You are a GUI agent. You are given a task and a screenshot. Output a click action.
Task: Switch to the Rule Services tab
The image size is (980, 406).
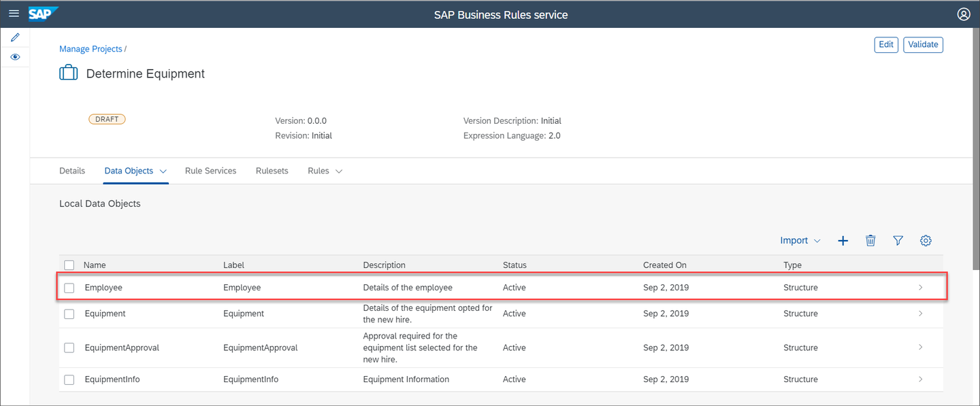pyautogui.click(x=211, y=171)
